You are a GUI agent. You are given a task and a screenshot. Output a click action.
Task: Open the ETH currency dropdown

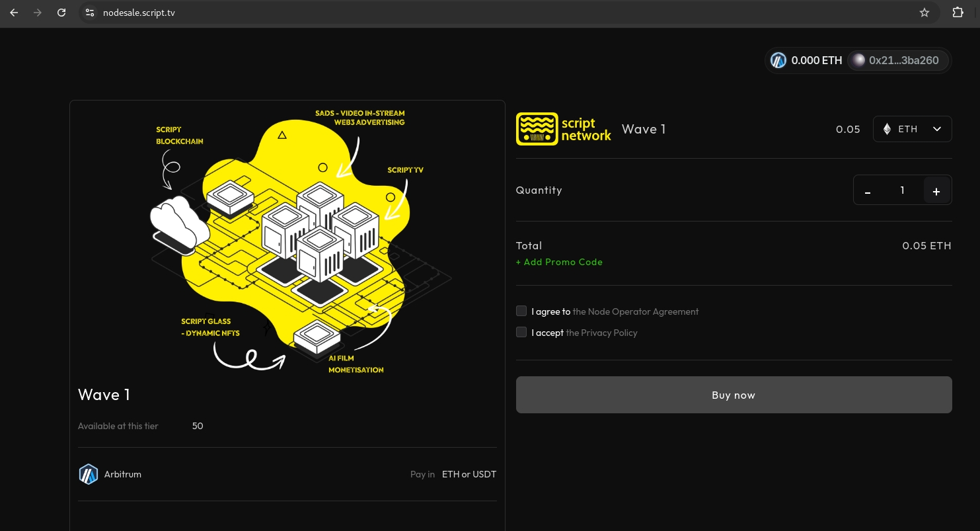[912, 129]
